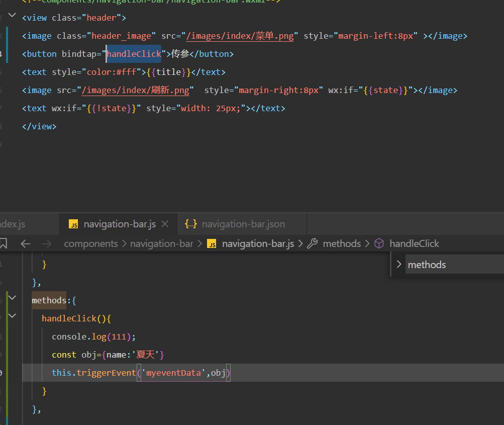Click the wrench icon beside methods breadcrumb

click(313, 243)
